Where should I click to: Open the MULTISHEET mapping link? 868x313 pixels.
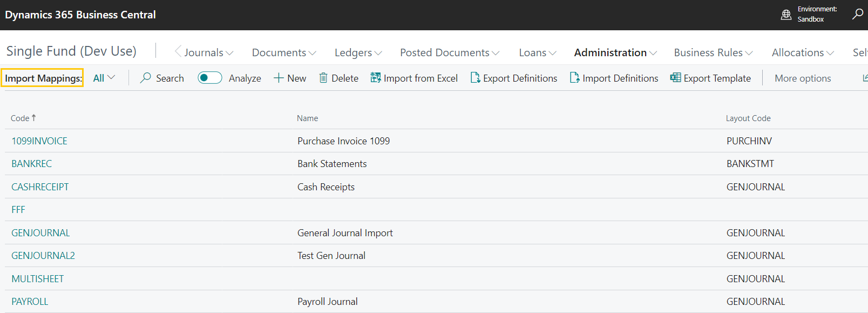click(38, 278)
